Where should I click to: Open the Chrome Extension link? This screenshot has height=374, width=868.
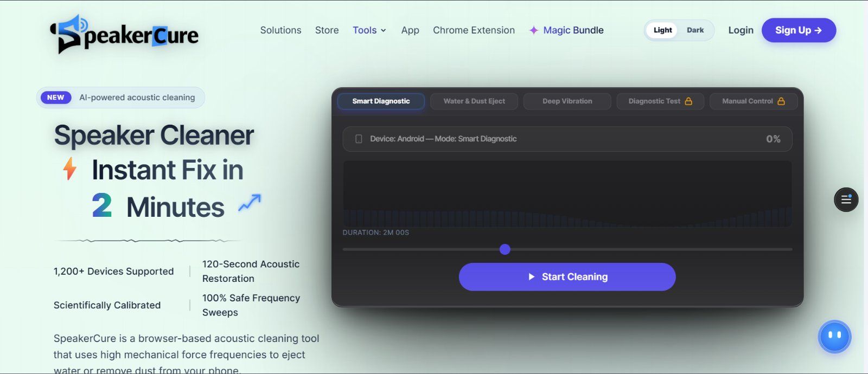click(474, 30)
